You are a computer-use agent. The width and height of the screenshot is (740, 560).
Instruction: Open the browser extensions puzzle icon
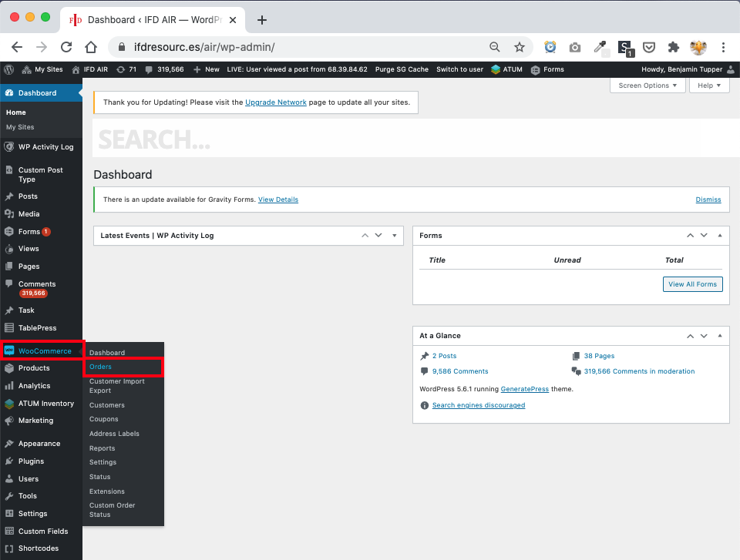tap(674, 47)
